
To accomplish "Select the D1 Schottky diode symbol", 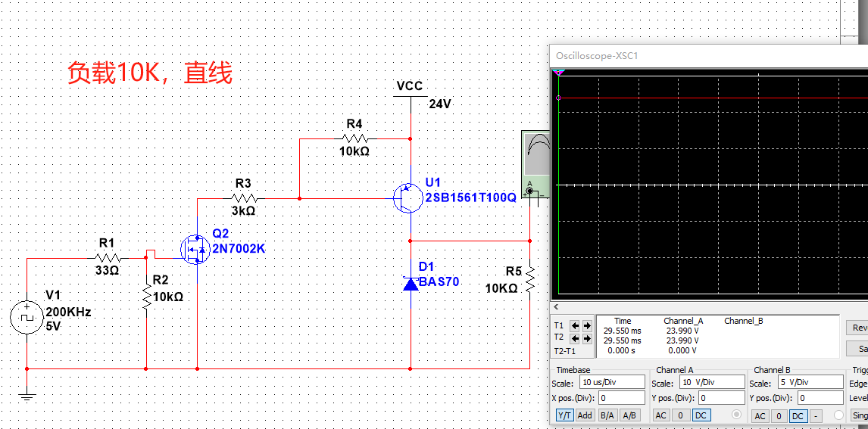I will click(411, 282).
